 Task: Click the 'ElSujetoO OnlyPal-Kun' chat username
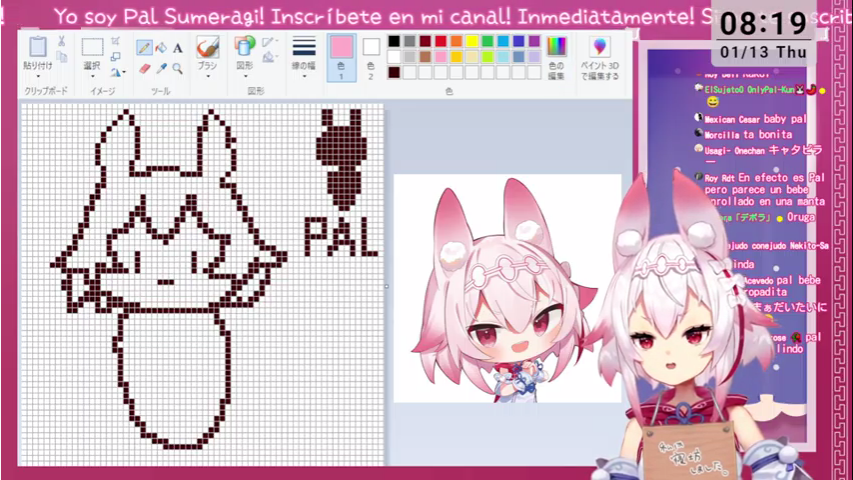pos(749,90)
